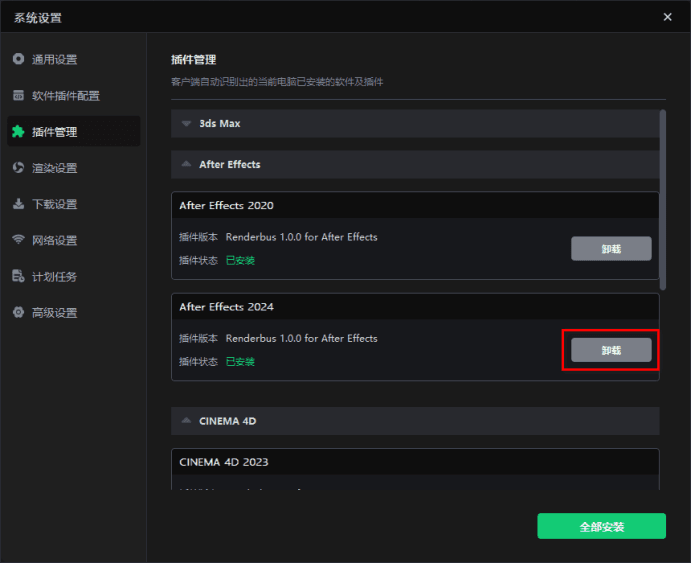This screenshot has width=692, height=563.
Task: Click the download icon beside 下载设置
Action: click(x=18, y=204)
